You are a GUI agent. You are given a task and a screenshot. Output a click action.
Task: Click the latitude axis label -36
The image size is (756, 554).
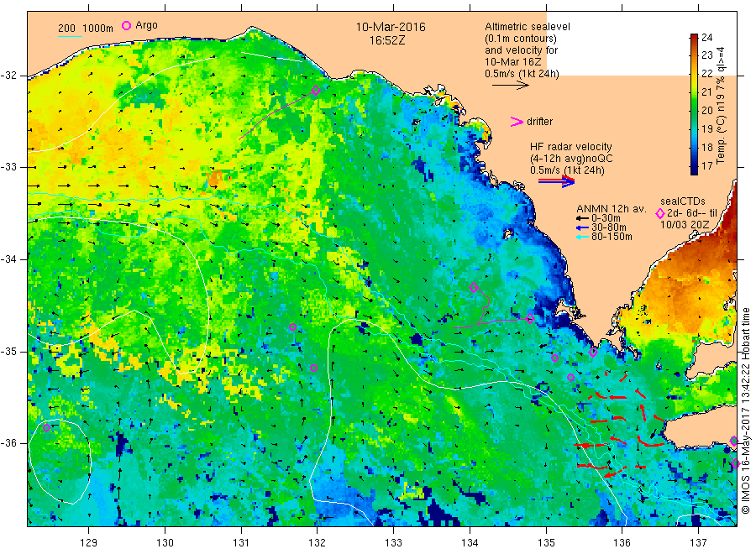[8, 442]
